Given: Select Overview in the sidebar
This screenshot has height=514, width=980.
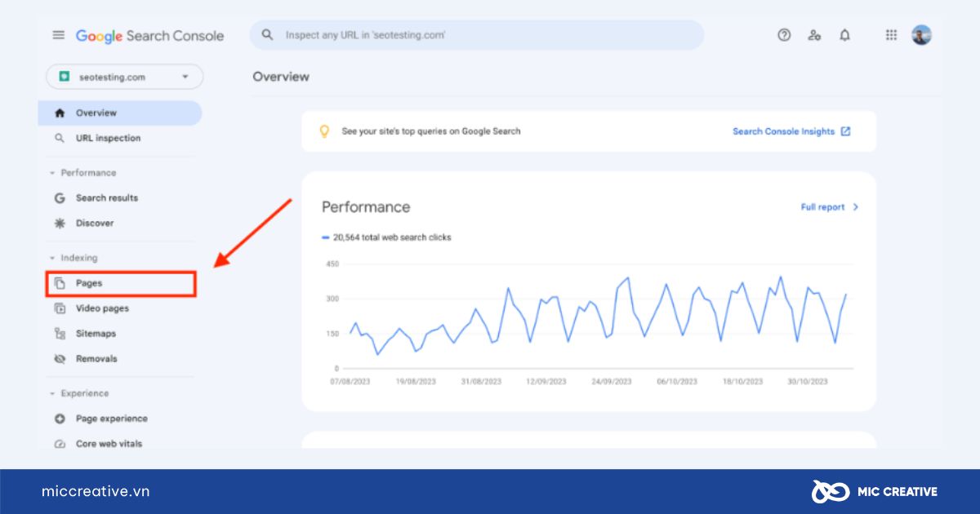Looking at the screenshot, I should [x=120, y=113].
